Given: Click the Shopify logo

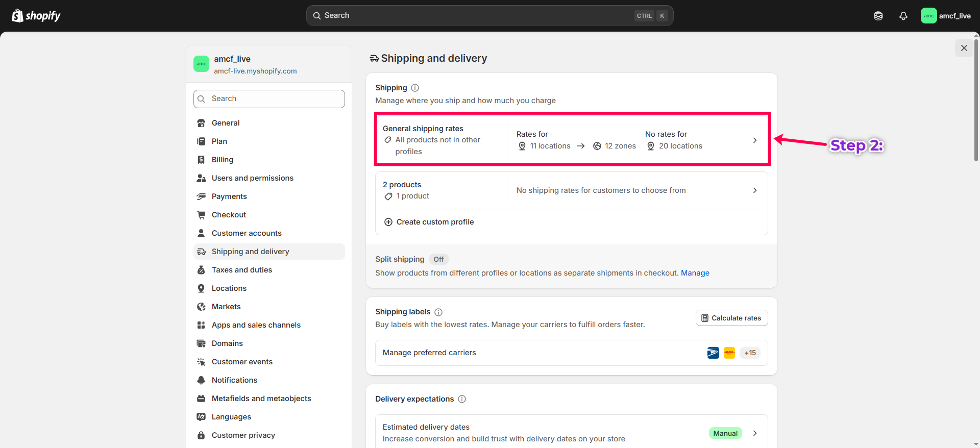Looking at the screenshot, I should coord(36,16).
